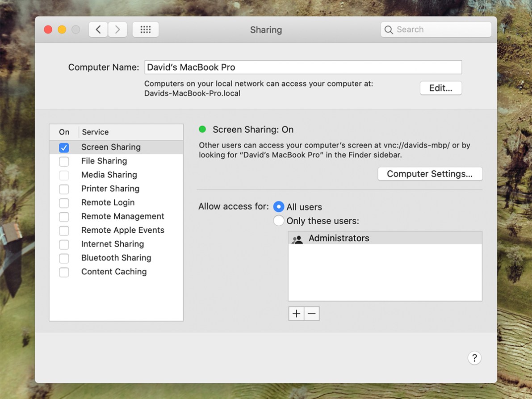532x399 pixels.
Task: Click the Help question mark button
Action: [x=474, y=357]
